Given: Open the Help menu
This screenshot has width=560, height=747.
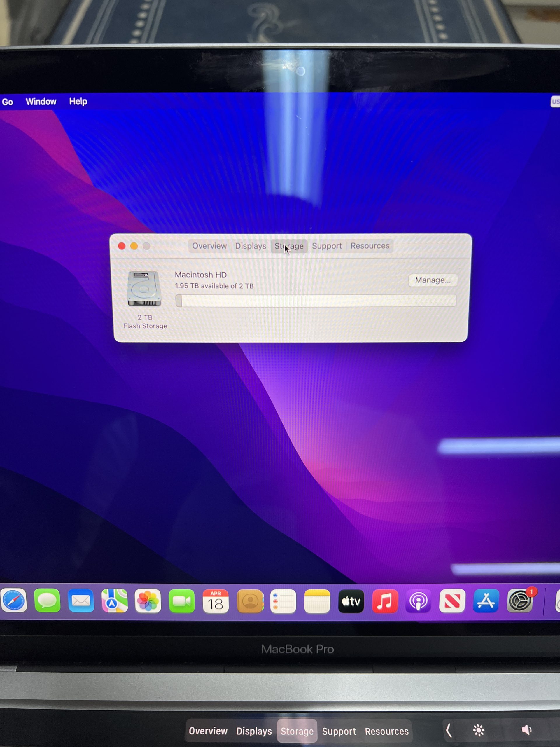Looking at the screenshot, I should 78,101.
